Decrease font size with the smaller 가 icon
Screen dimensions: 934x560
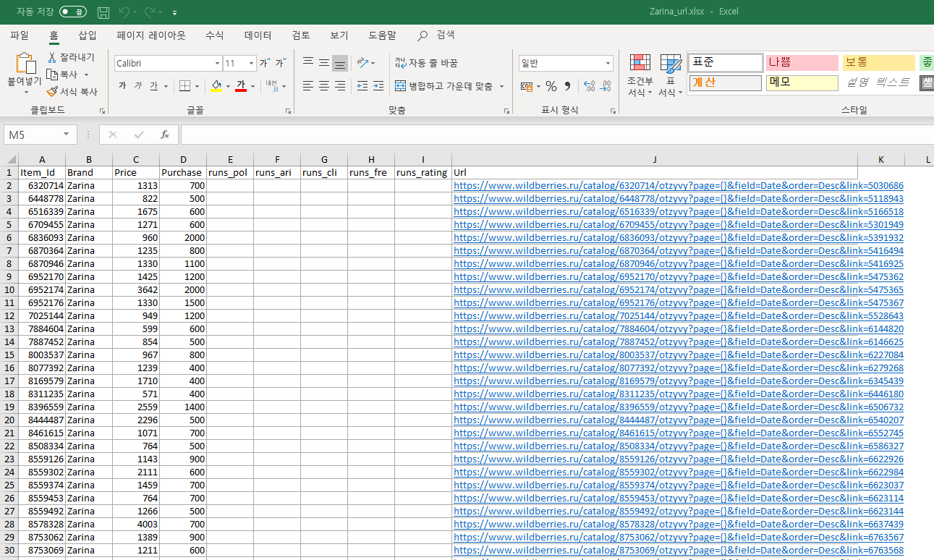[281, 63]
